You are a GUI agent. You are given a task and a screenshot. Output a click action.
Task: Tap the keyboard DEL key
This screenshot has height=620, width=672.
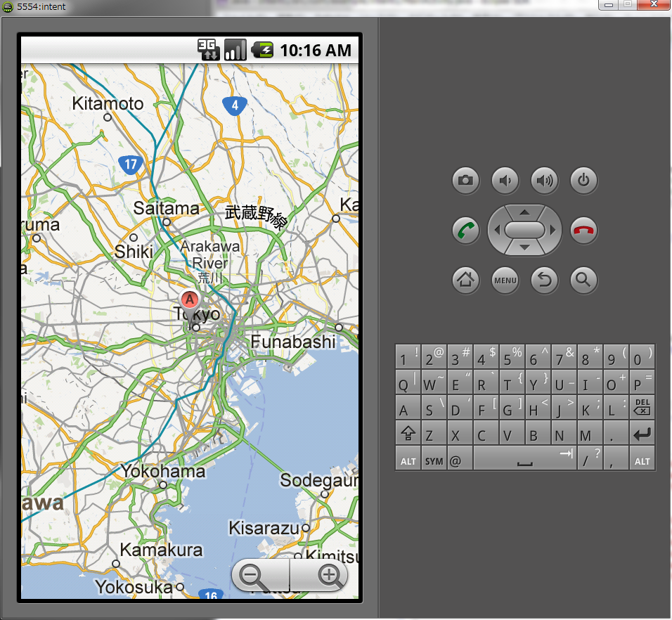coord(642,407)
